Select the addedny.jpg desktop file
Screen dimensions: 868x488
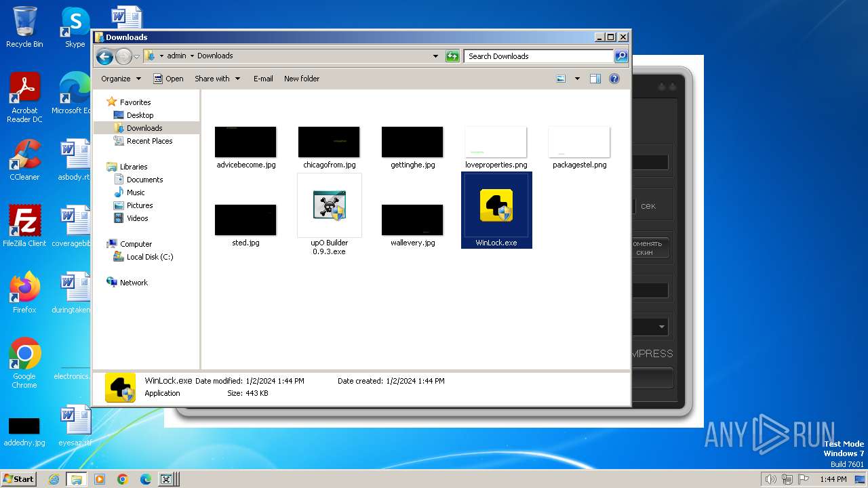pos(24,431)
